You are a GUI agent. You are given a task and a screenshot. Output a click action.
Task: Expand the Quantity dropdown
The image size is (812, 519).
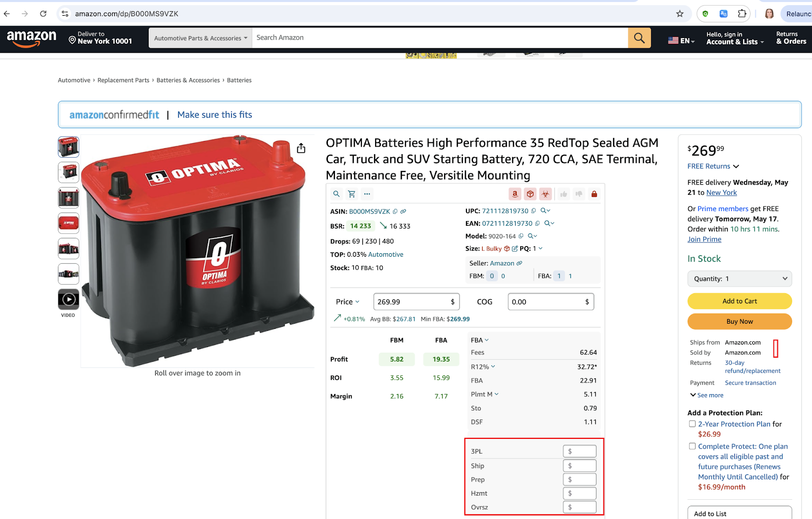pos(739,279)
